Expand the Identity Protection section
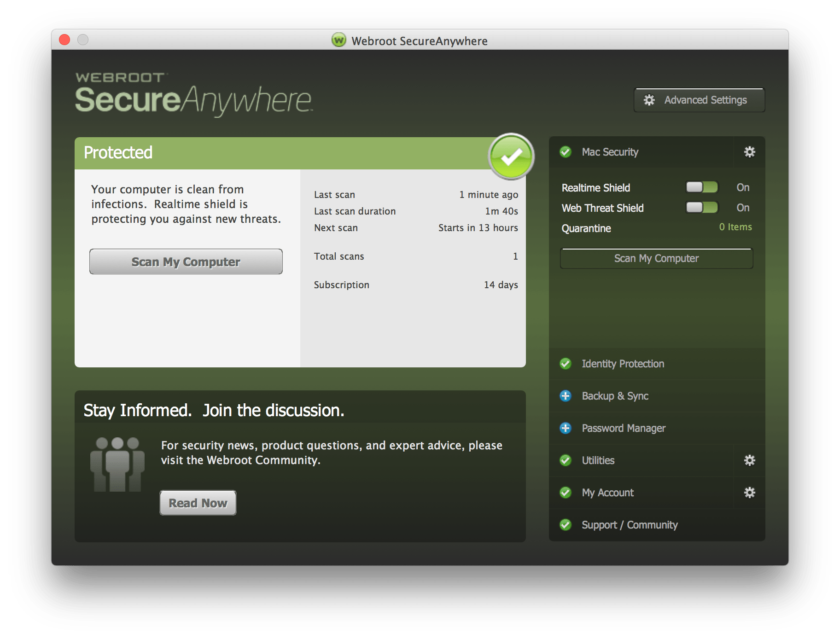Screen dimensions: 840x639 657,364
